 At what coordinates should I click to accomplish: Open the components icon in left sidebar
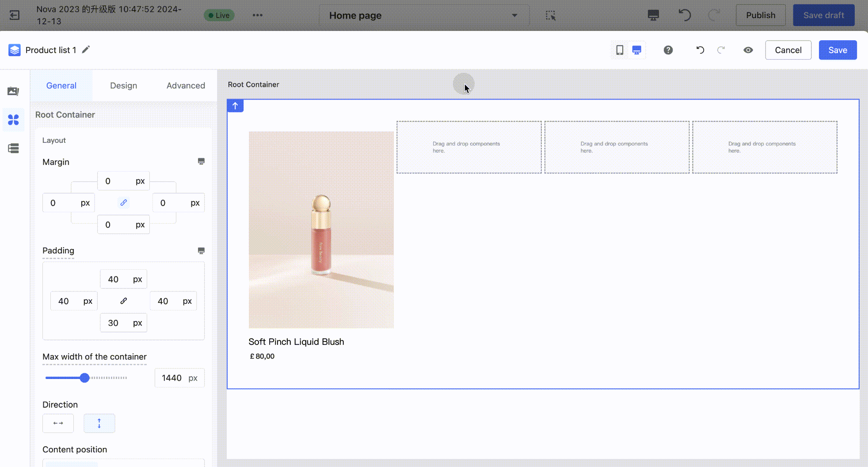point(13,120)
